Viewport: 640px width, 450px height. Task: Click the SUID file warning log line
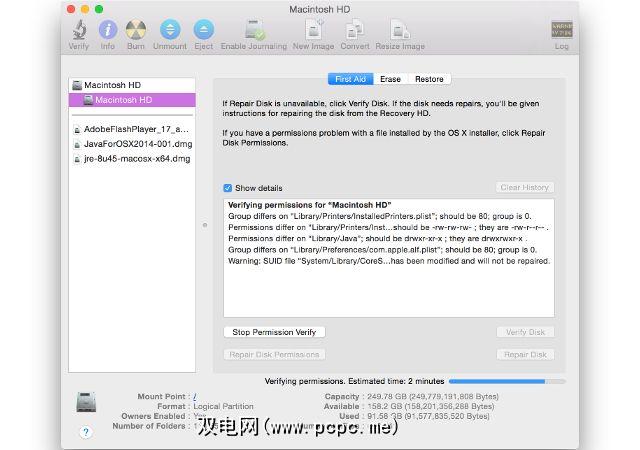point(389,261)
